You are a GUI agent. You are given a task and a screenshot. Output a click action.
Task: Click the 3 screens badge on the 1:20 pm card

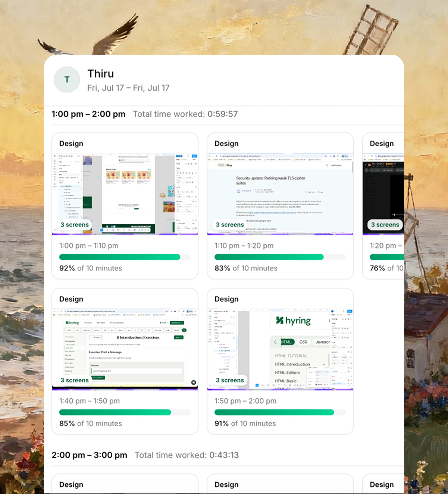coord(385,225)
